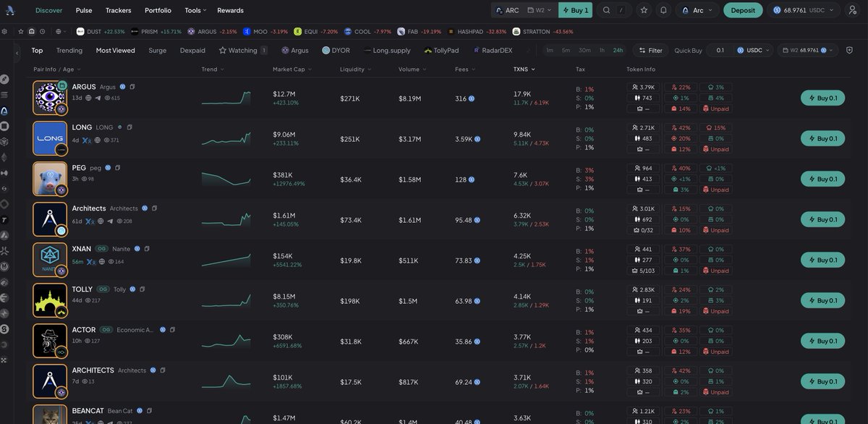Click the star icon in ticker bar

[20, 32]
